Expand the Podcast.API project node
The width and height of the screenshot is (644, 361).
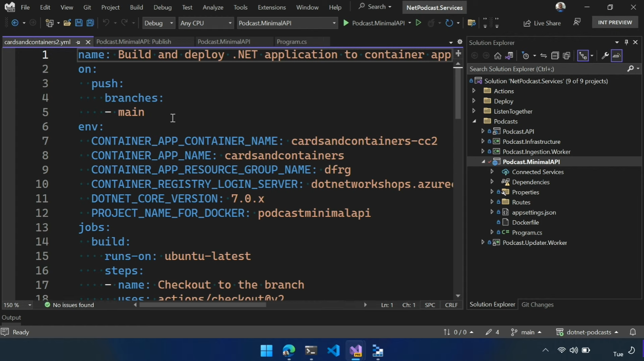click(x=483, y=131)
